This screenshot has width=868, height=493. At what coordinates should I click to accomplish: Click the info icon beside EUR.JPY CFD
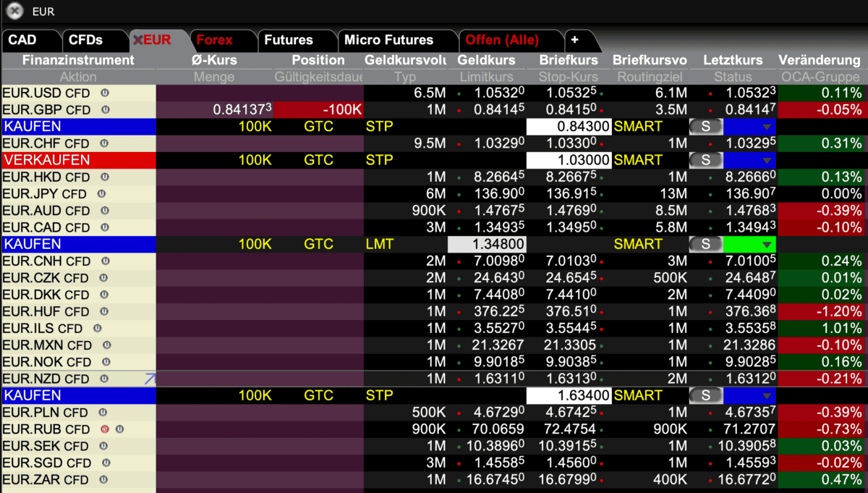click(101, 194)
